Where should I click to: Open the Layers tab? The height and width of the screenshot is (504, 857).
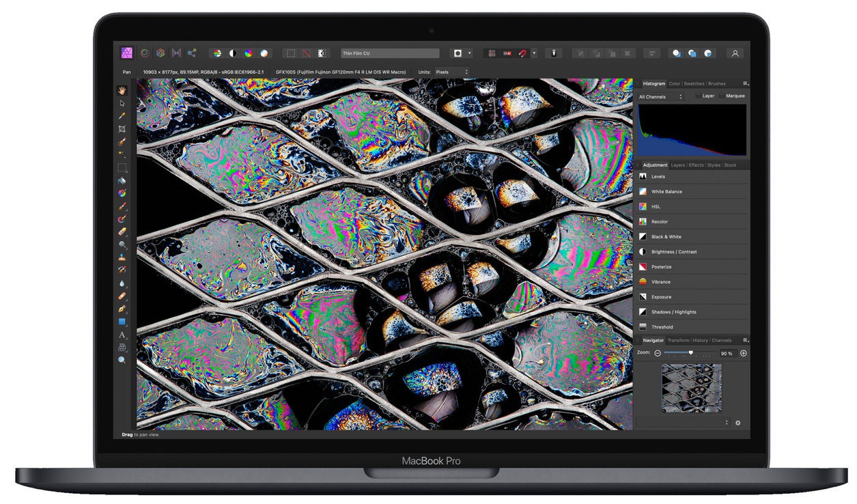point(677,165)
